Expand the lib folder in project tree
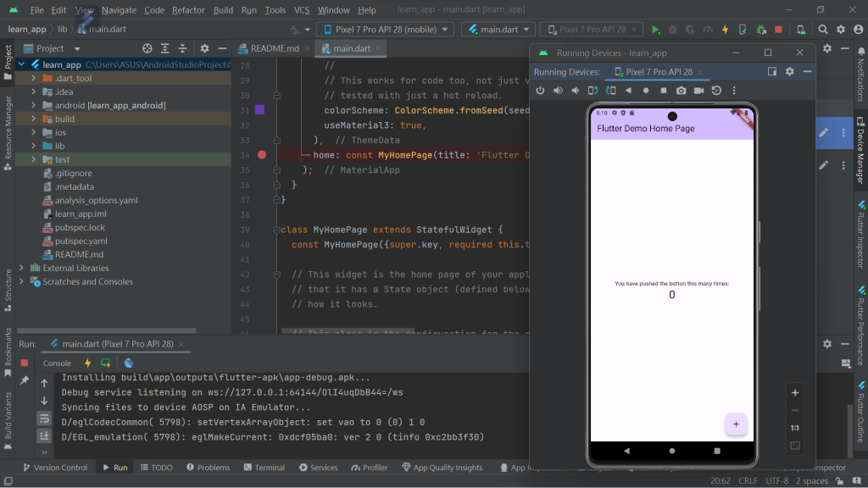The image size is (868, 488). (33, 146)
